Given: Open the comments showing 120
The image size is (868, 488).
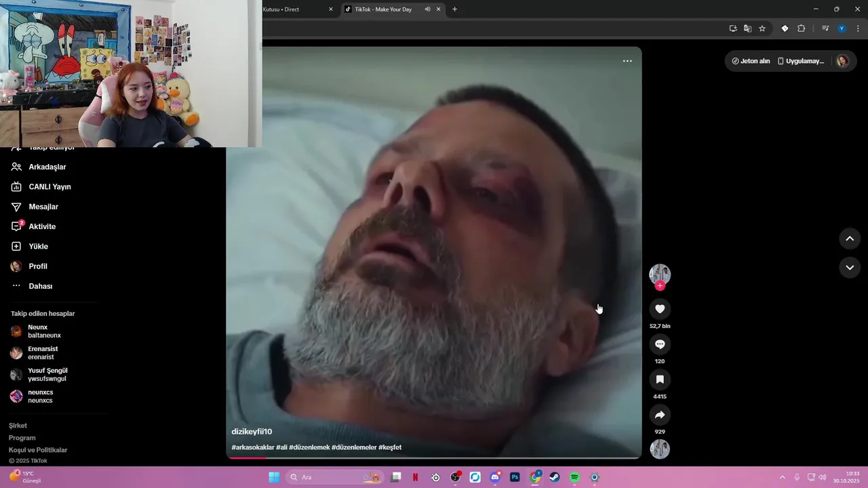Looking at the screenshot, I should click(660, 344).
